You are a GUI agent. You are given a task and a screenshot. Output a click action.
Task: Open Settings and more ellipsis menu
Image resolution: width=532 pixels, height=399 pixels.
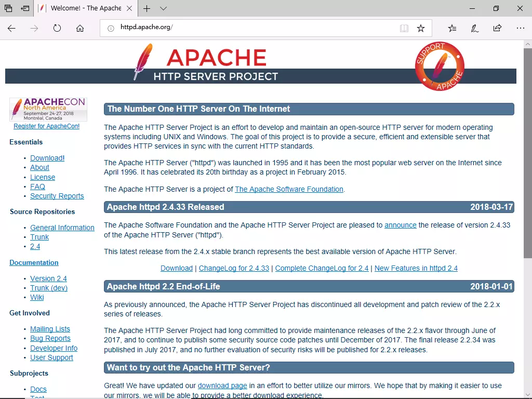520,28
